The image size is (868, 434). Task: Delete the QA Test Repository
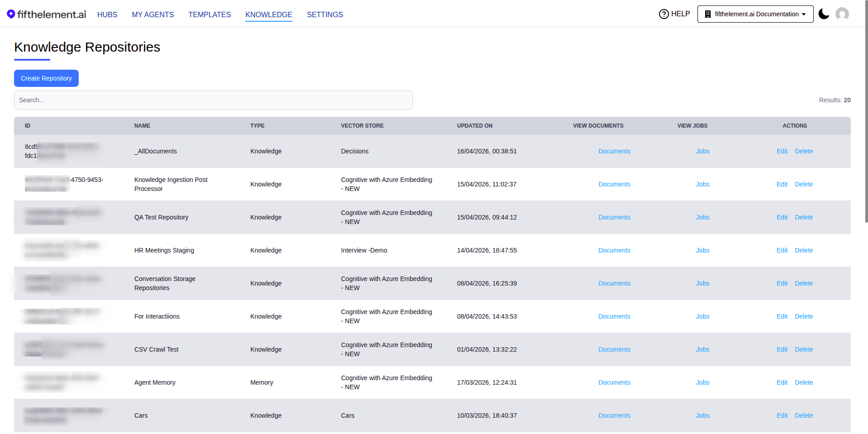pyautogui.click(x=804, y=217)
